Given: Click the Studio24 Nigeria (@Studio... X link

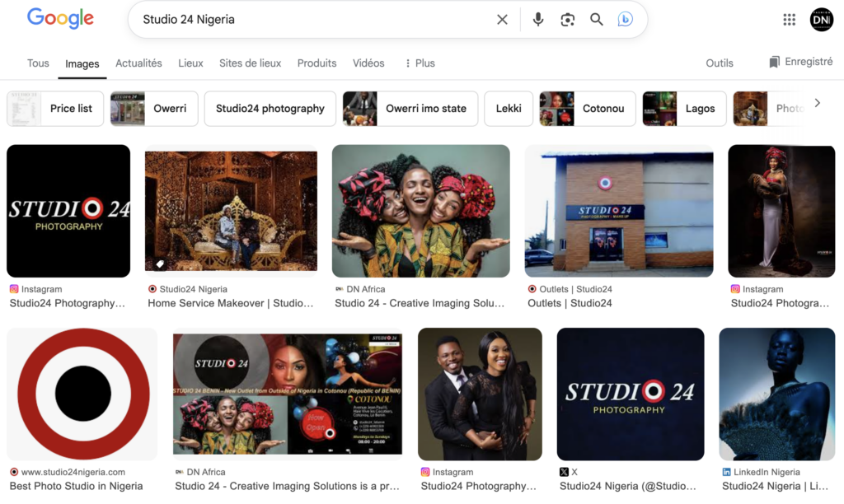Looking at the screenshot, I should pos(627,486).
